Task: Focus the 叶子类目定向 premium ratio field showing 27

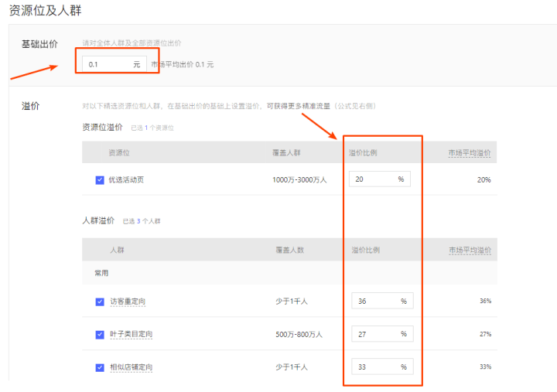Action: coord(374,334)
